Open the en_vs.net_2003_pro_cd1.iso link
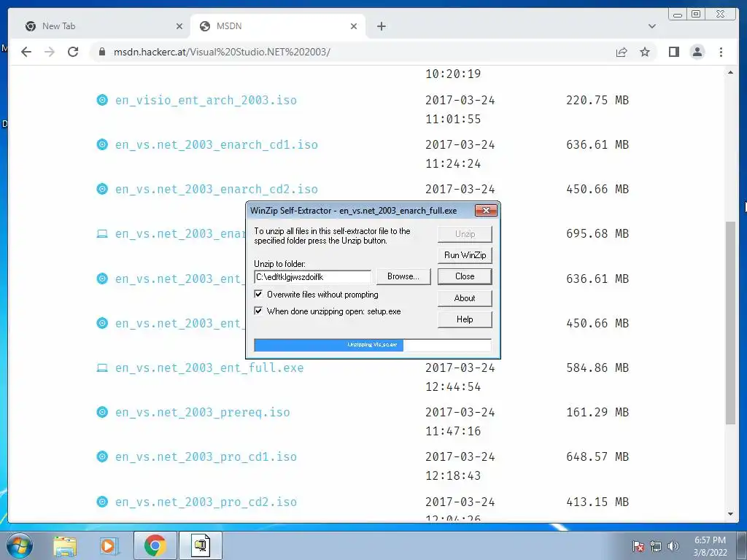Screen dimensions: 747x560 (206, 457)
